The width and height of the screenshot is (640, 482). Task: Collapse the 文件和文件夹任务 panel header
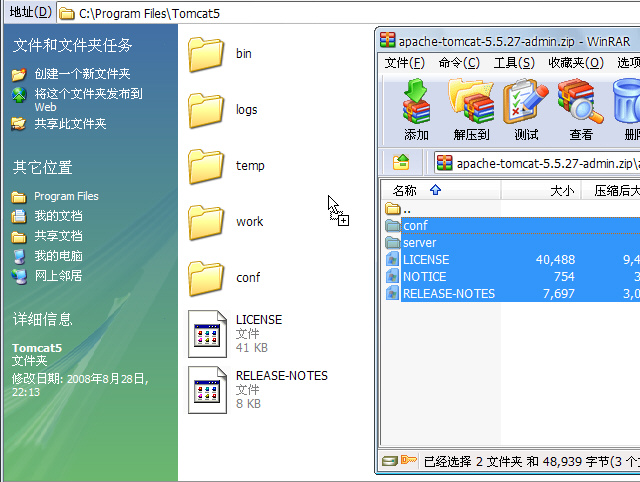coord(72,45)
